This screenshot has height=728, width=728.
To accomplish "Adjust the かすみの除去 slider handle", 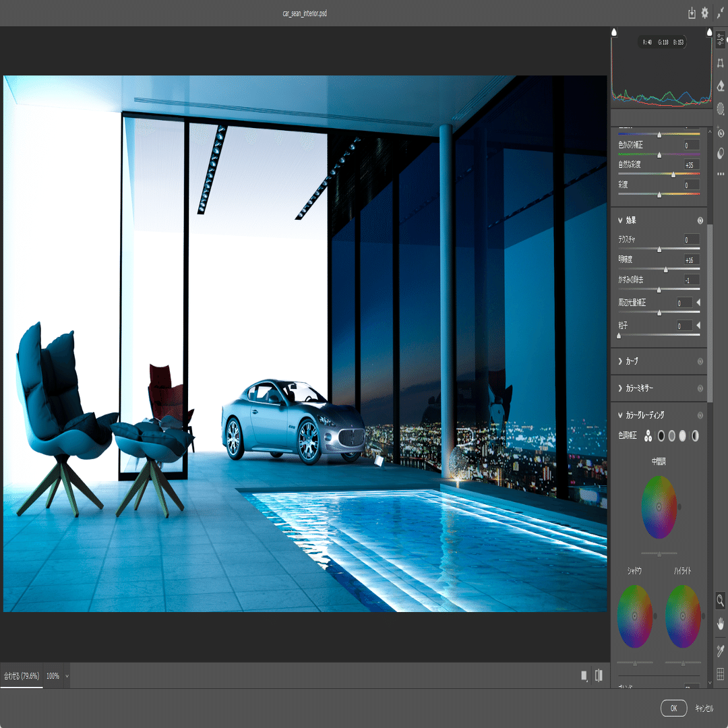I will (659, 290).
